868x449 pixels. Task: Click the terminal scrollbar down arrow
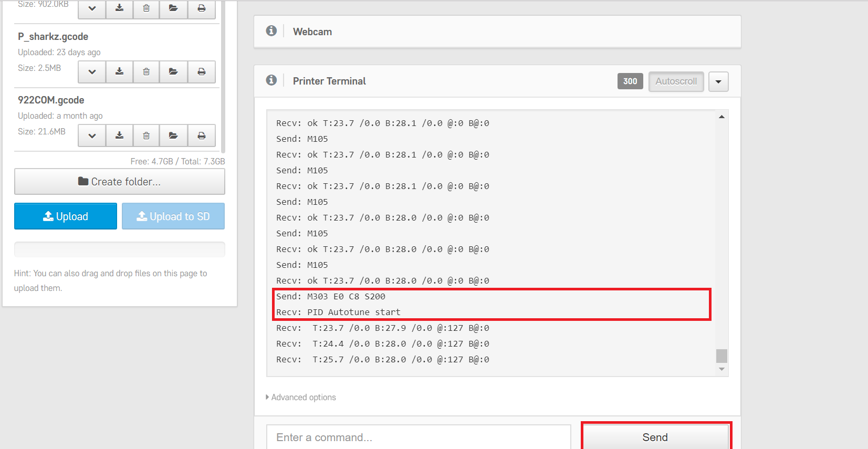[x=722, y=369]
